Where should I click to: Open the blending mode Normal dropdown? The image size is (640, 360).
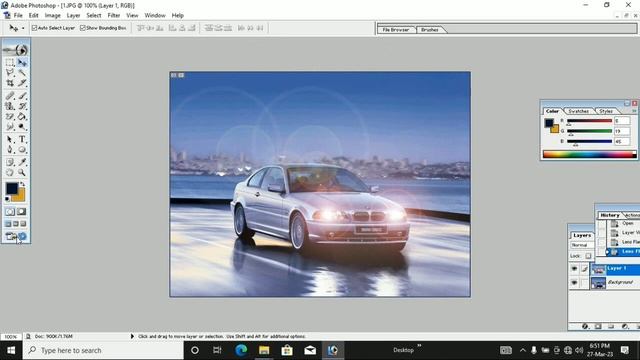[582, 245]
